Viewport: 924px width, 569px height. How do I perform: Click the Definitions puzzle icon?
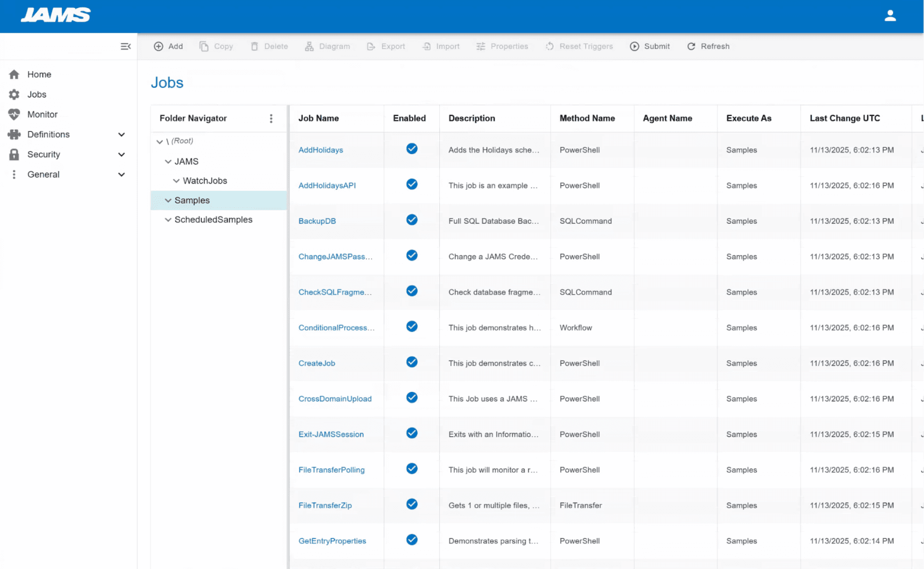pos(14,134)
